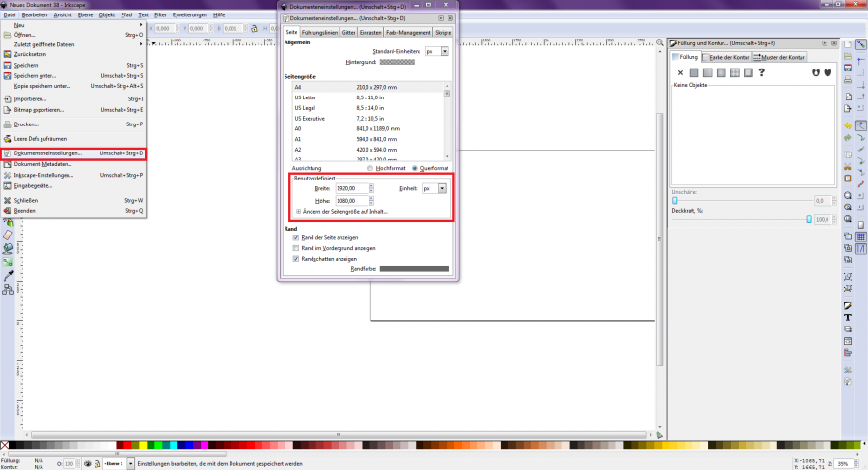Switch to the Gitter tab
The height and width of the screenshot is (470, 868).
(x=348, y=32)
